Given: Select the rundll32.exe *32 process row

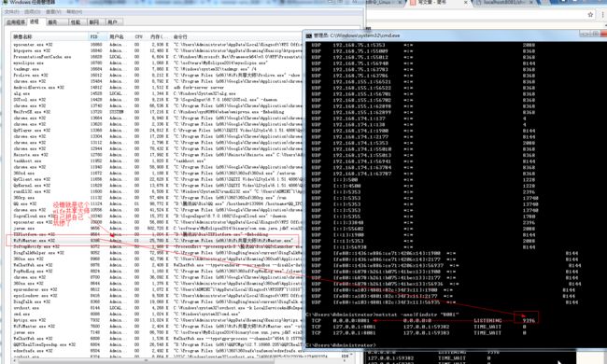Looking at the screenshot, I should point(156,191).
